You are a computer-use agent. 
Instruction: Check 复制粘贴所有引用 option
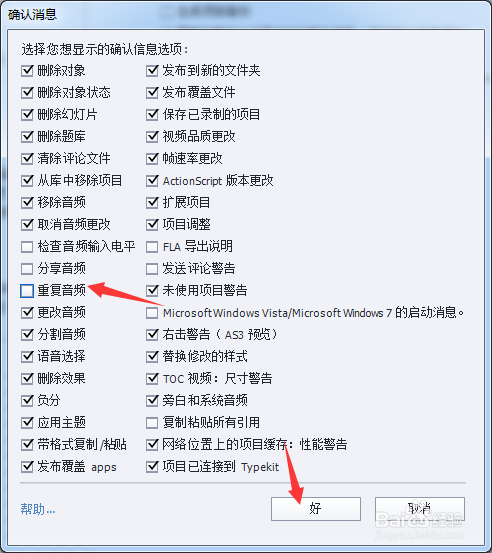pyautogui.click(x=152, y=423)
